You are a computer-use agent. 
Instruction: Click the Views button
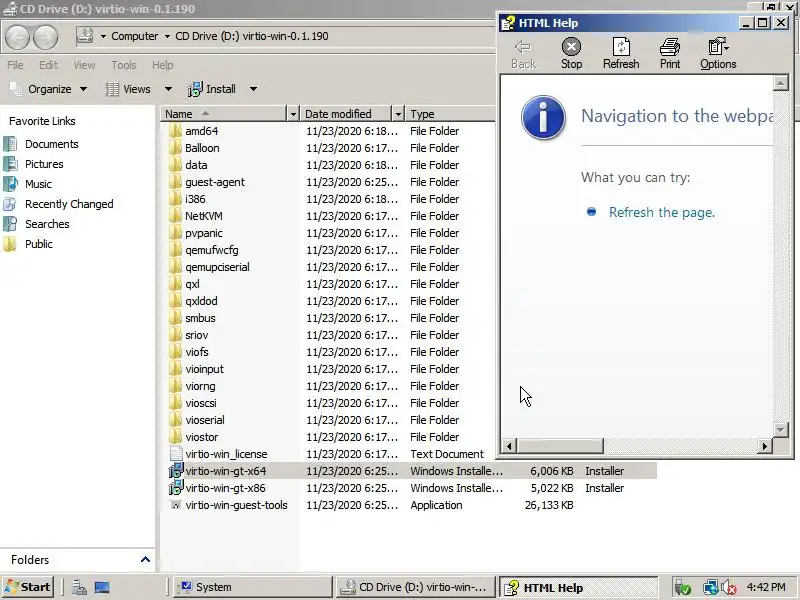click(x=129, y=89)
